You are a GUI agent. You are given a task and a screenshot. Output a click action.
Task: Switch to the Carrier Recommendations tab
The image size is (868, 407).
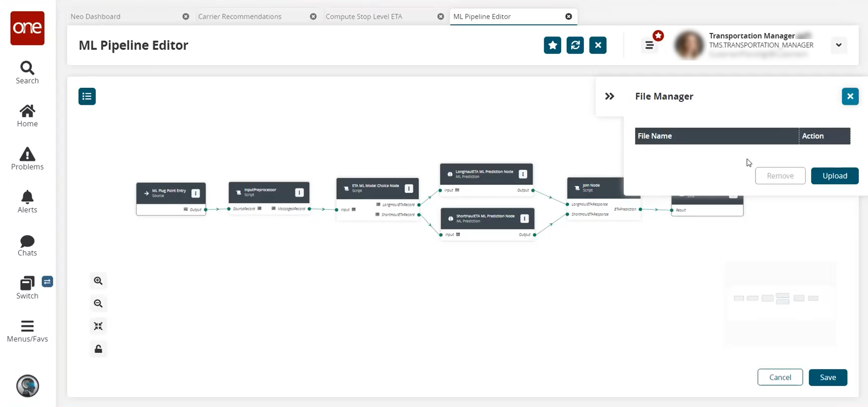(x=240, y=16)
